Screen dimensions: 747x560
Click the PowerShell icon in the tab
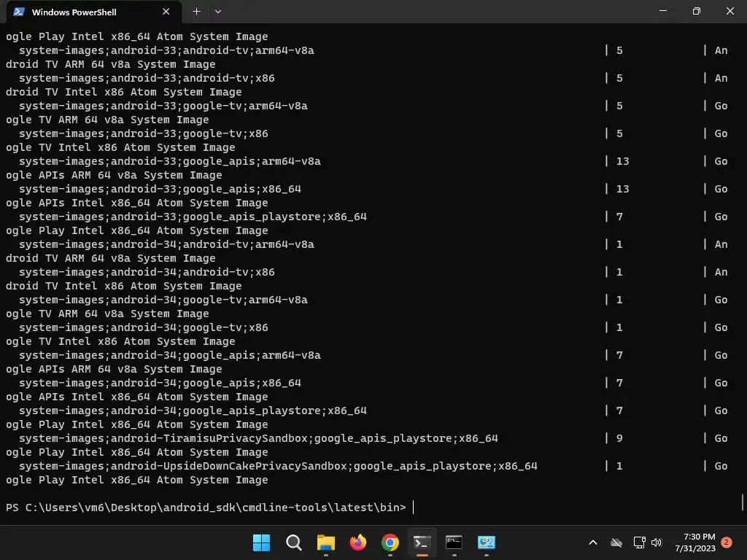[18, 12]
